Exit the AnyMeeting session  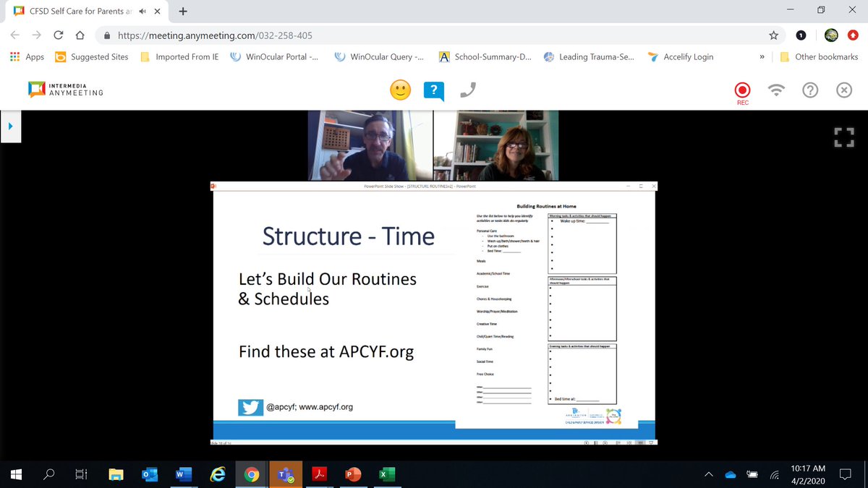click(843, 90)
